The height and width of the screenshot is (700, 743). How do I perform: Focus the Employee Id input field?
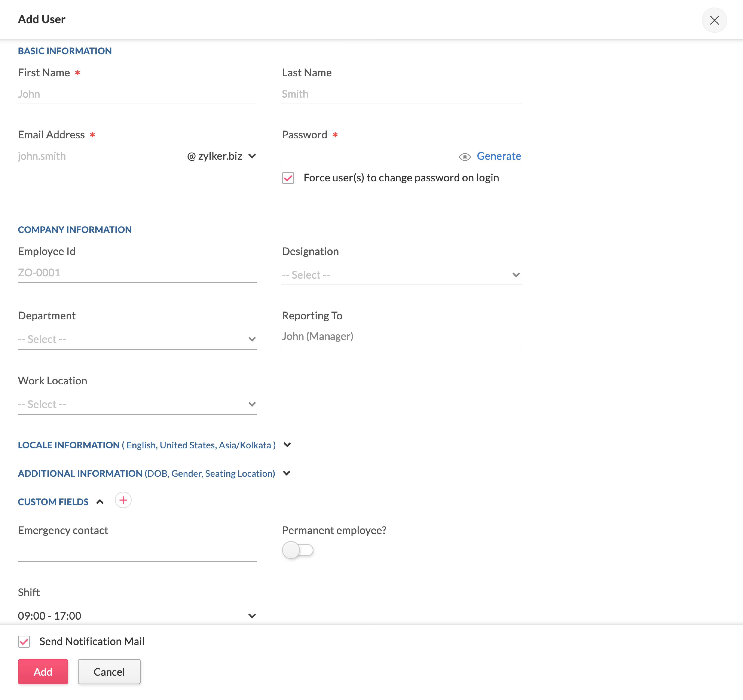click(x=137, y=273)
